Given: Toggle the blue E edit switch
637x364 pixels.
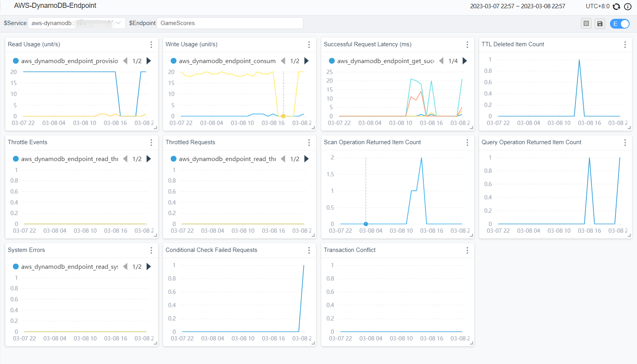Looking at the screenshot, I should [x=619, y=24].
